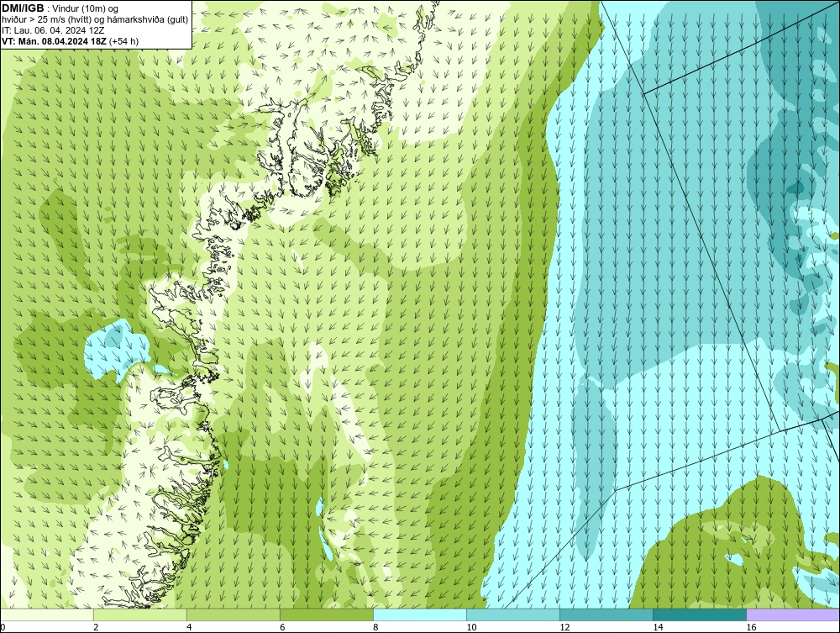
Task: Click the legend label '4'
Action: click(x=189, y=628)
